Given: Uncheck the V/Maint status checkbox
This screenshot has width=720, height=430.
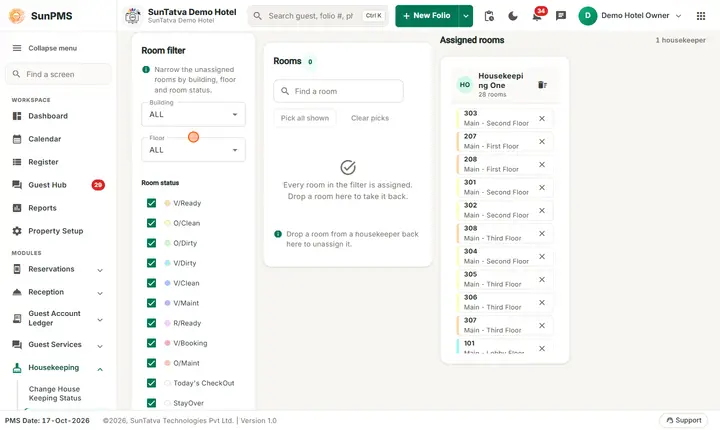Looking at the screenshot, I should pyautogui.click(x=151, y=303).
